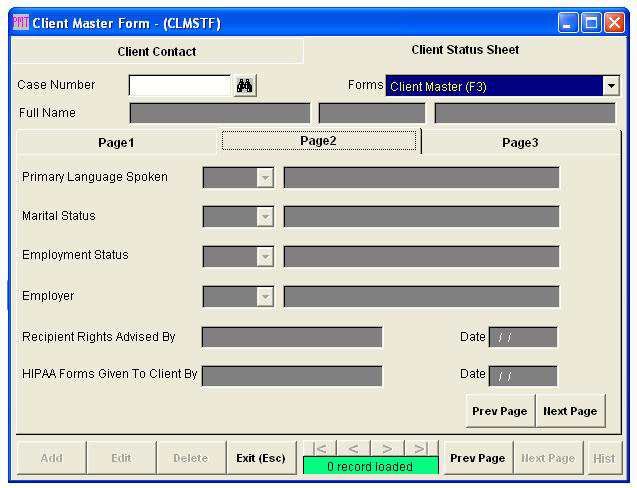Open the Employment Status dropdown

click(265, 257)
